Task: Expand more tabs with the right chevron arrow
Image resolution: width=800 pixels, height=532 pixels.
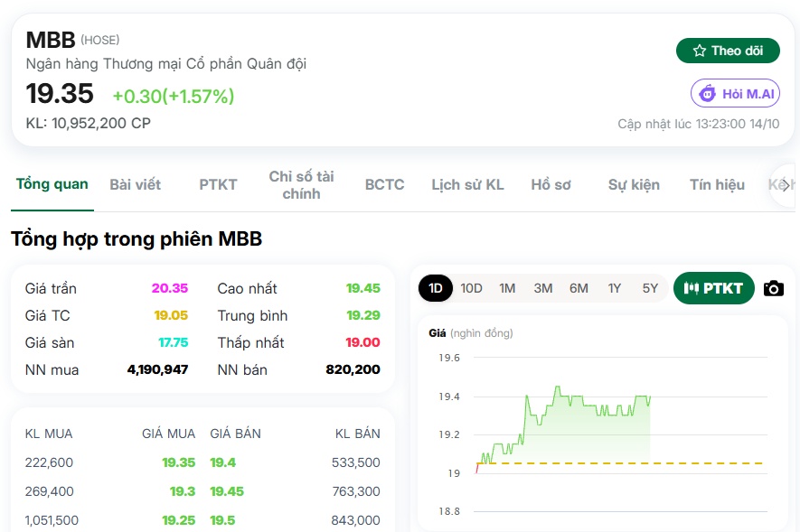Action: (x=785, y=184)
